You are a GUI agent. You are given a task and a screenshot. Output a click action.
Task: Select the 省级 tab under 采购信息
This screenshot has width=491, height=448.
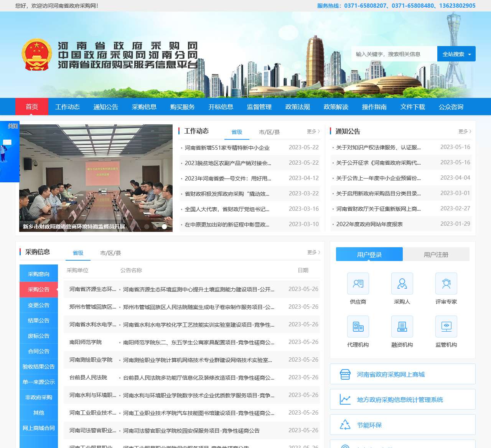[78, 253]
